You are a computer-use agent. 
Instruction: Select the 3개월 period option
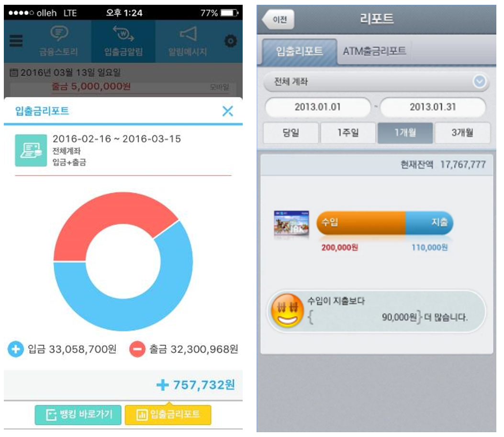[462, 132]
